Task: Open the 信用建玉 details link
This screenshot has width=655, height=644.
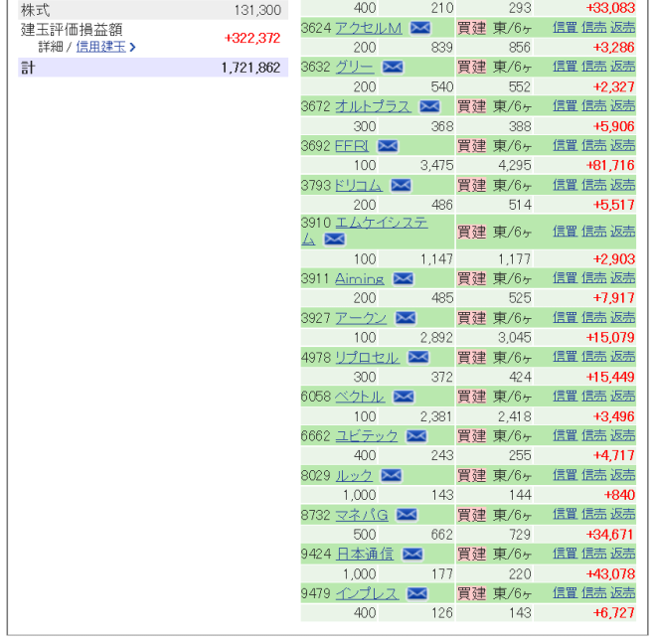Action: pos(100,47)
